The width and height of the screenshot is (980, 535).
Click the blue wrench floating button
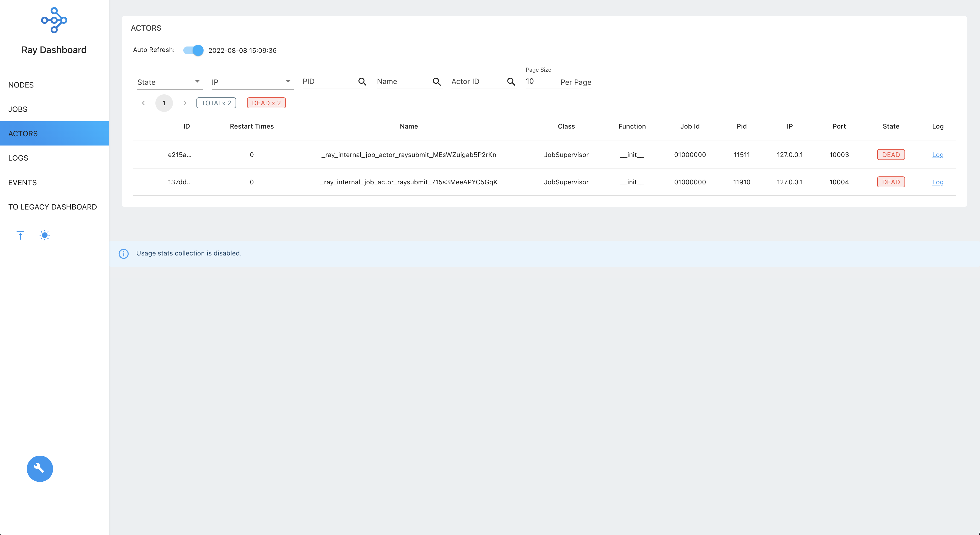[40, 469]
